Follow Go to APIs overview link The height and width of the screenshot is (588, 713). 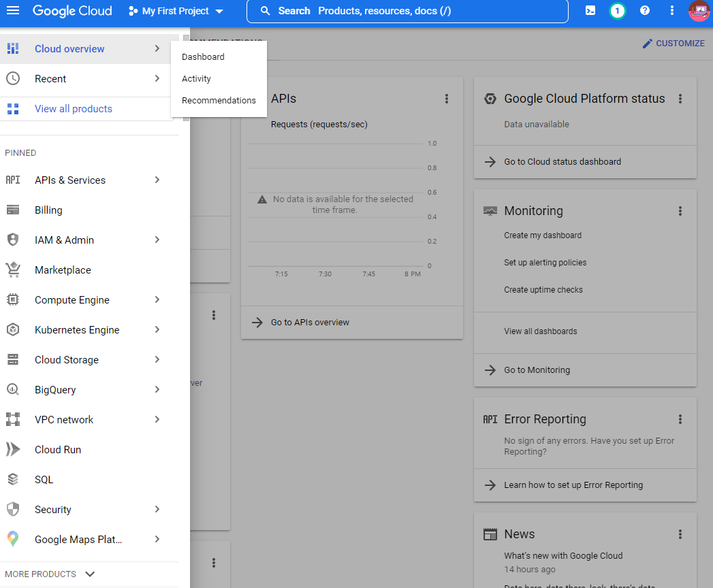[310, 322]
